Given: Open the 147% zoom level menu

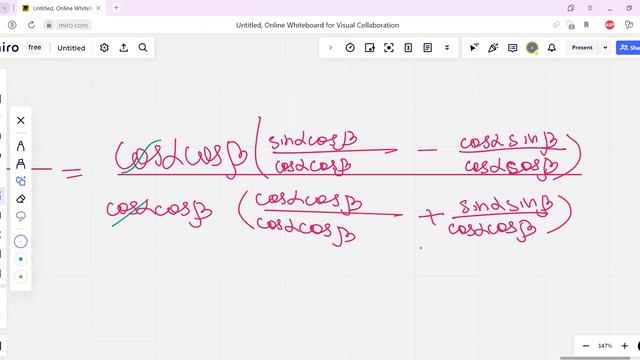Looking at the screenshot, I should (x=605, y=346).
